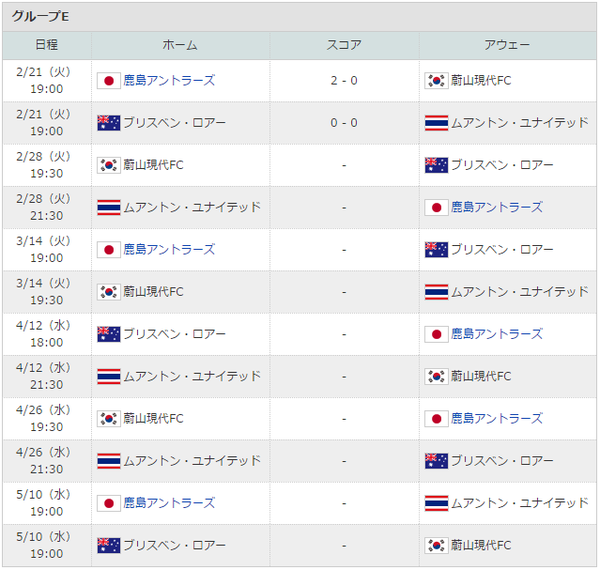Click Thailand flag in 3/14 19:30 away cell
Viewport: 600px width, 570px height.
[436, 292]
